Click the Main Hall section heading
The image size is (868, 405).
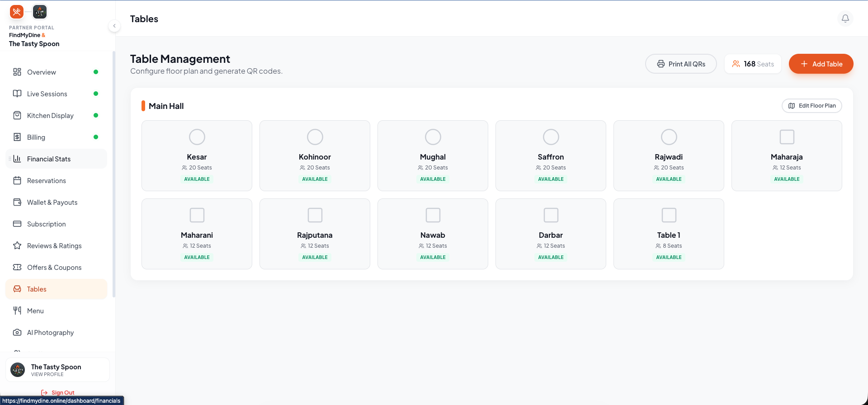[x=166, y=106]
